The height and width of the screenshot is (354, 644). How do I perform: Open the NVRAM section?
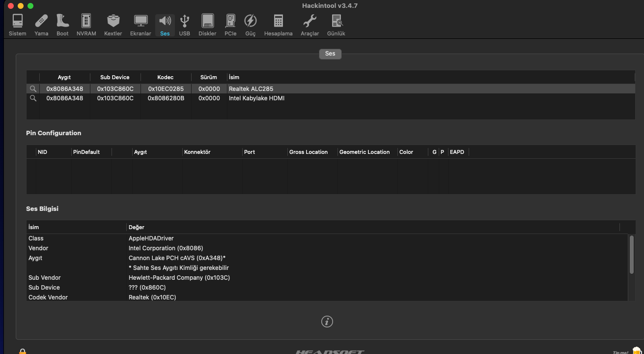[86, 25]
